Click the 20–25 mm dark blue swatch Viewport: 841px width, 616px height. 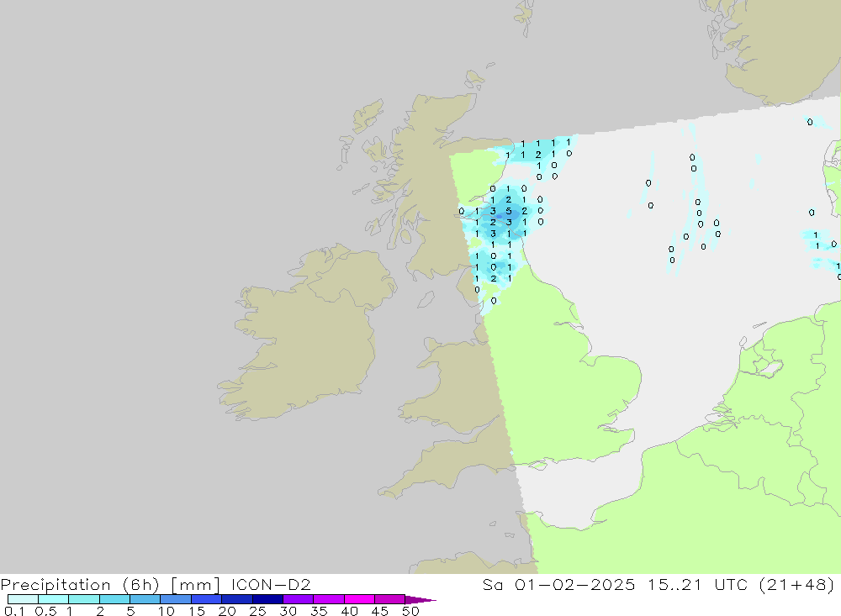tap(237, 599)
